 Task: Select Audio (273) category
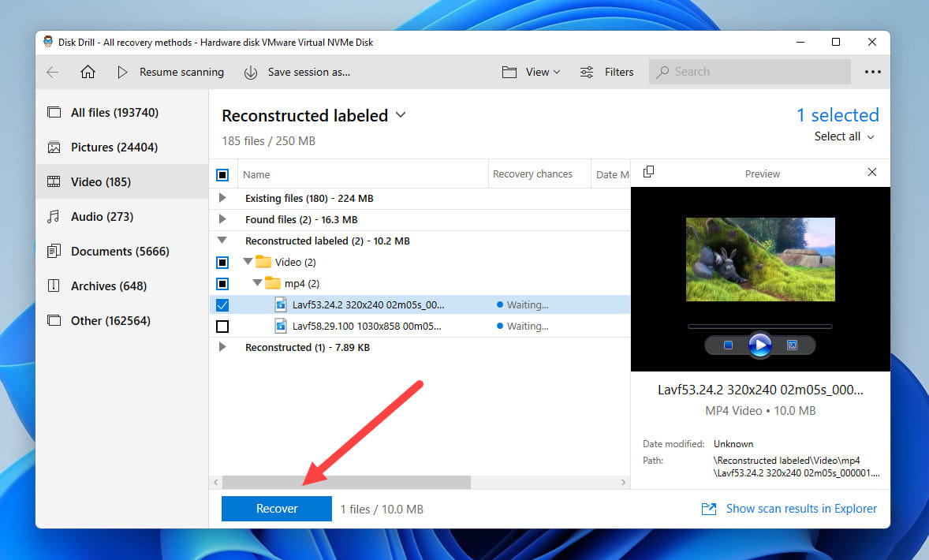(121, 216)
